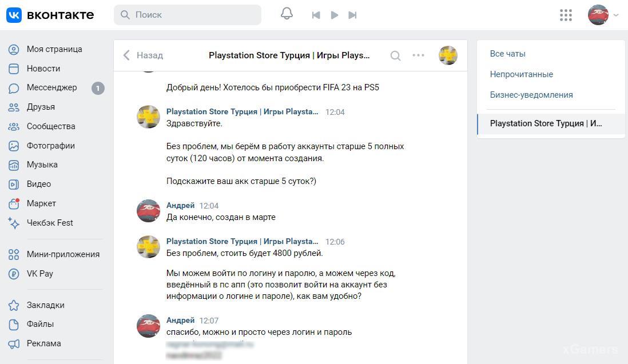
Task: Open Андрей name at 12:04
Action: [x=180, y=205]
